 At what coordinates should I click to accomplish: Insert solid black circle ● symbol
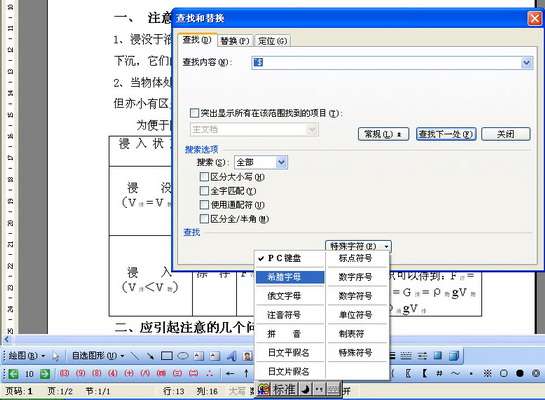click(x=520, y=373)
